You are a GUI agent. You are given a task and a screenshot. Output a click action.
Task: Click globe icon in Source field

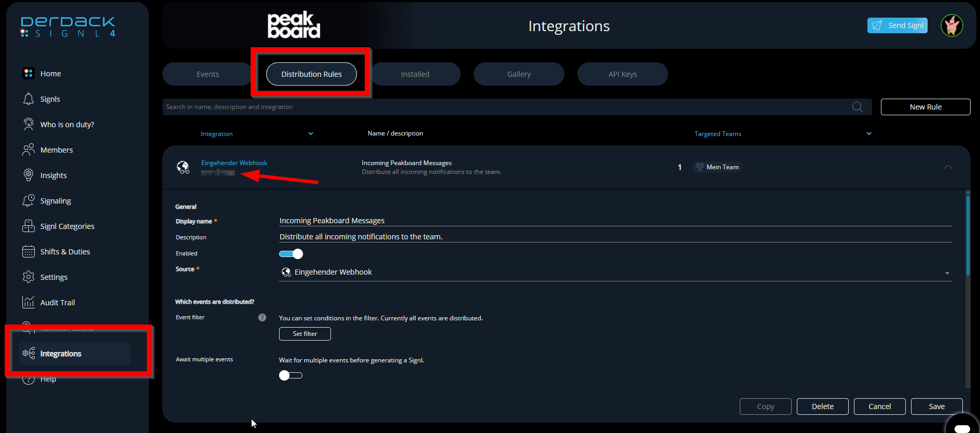[x=286, y=272]
